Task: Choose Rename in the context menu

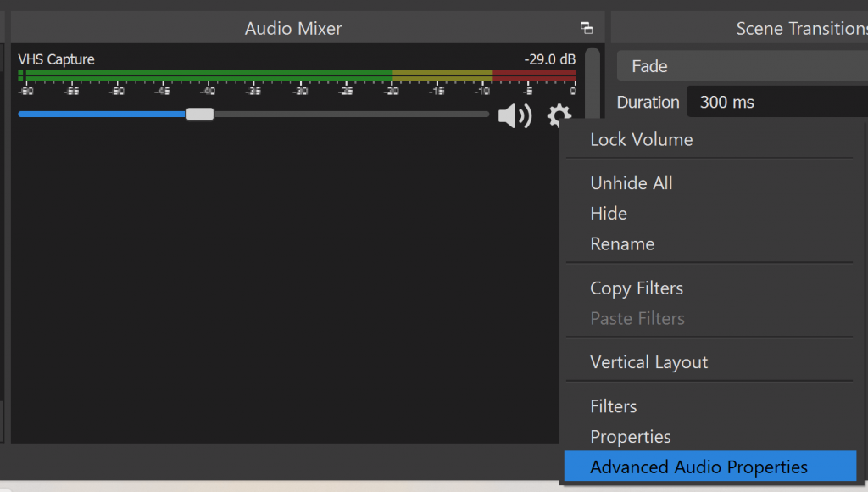Action: pyautogui.click(x=622, y=244)
